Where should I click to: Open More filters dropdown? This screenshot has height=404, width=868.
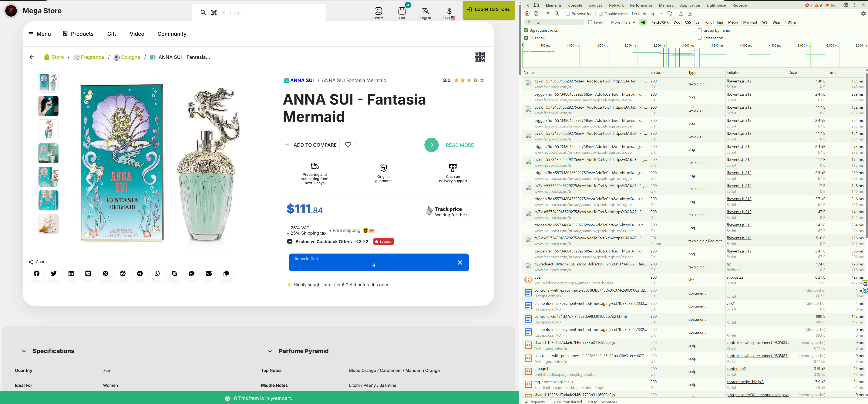point(623,22)
